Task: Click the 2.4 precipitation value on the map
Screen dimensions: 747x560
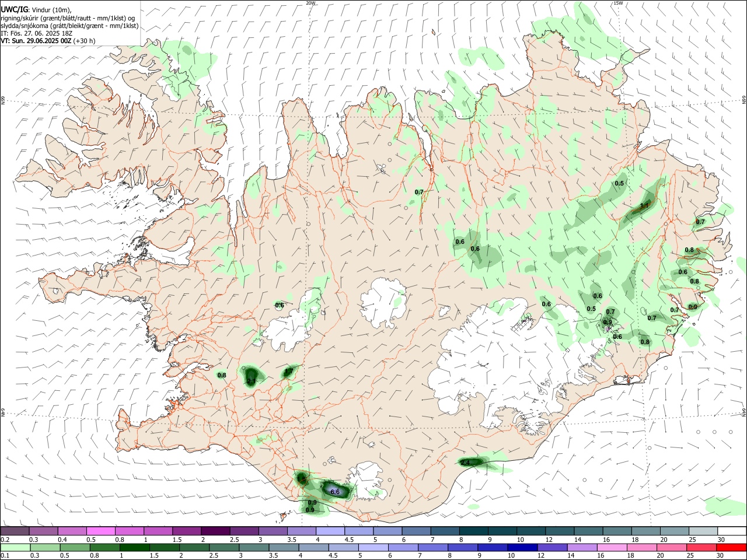Action: point(465,463)
